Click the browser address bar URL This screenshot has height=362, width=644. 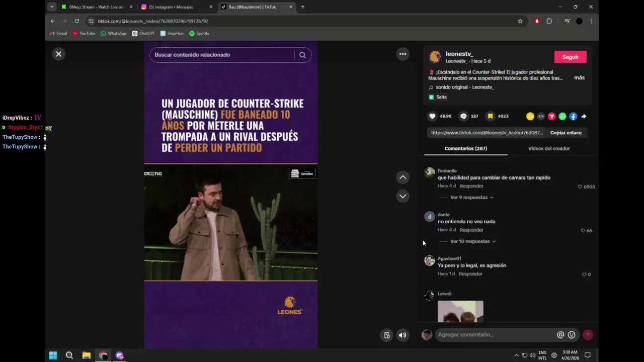click(152, 21)
